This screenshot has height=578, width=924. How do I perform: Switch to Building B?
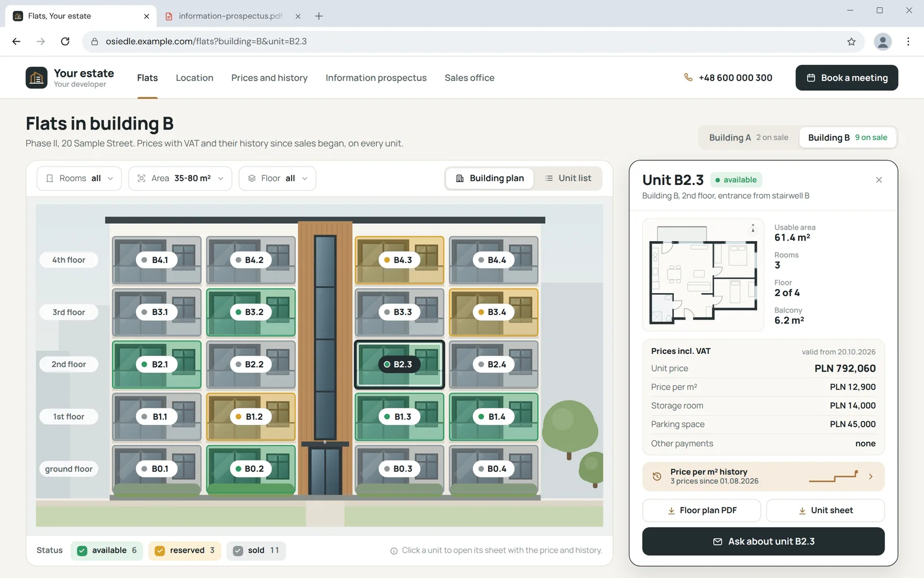tap(847, 138)
